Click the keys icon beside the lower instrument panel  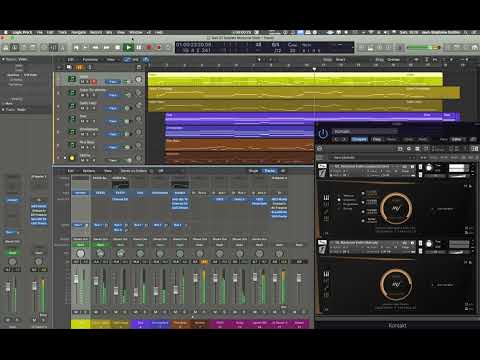326,274
